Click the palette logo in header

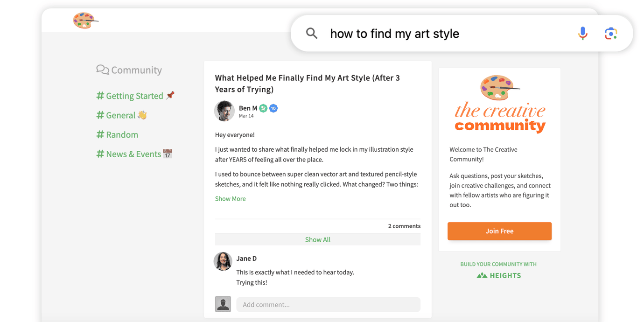point(84,21)
